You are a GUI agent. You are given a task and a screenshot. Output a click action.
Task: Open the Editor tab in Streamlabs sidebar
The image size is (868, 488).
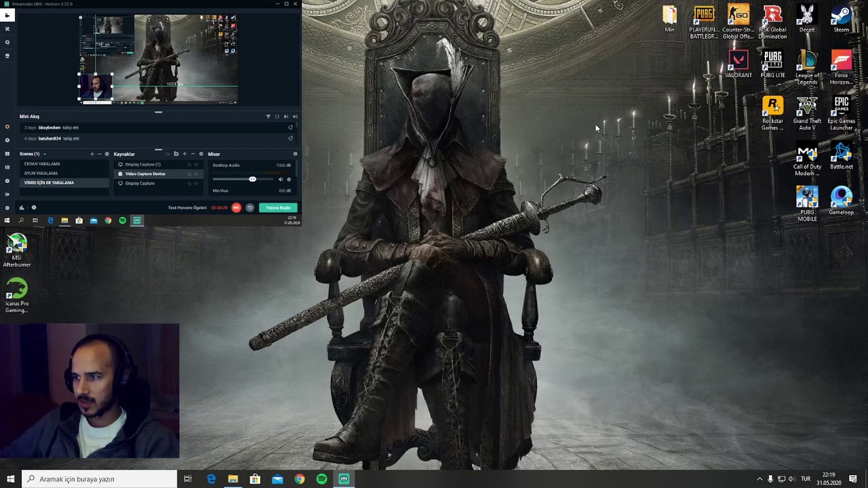7,15
